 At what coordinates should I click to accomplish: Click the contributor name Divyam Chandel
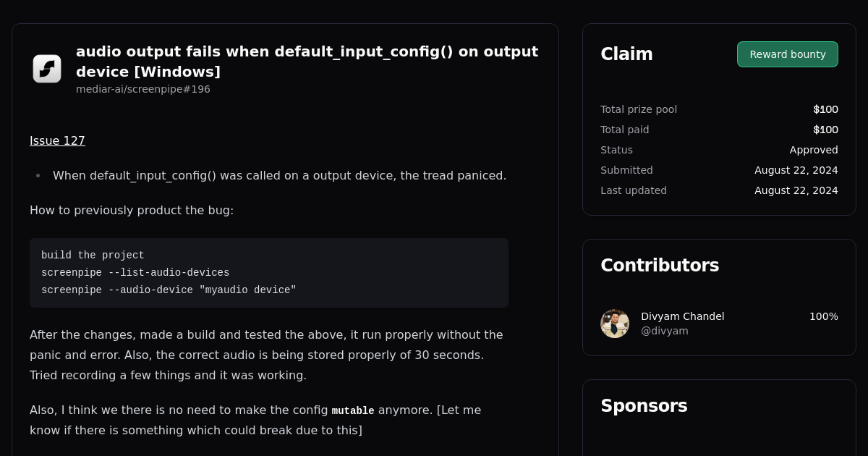click(x=682, y=316)
